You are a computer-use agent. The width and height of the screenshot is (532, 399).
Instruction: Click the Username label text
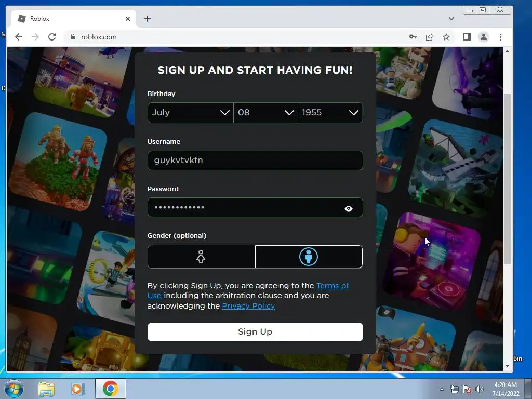click(x=164, y=142)
